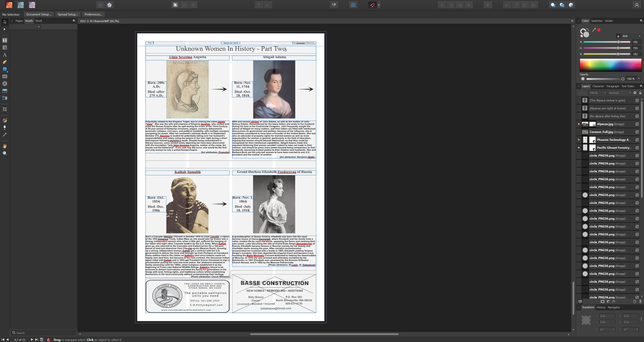The width and height of the screenshot is (644, 342).
Task: Switch to the Character tab
Action: (598, 86)
